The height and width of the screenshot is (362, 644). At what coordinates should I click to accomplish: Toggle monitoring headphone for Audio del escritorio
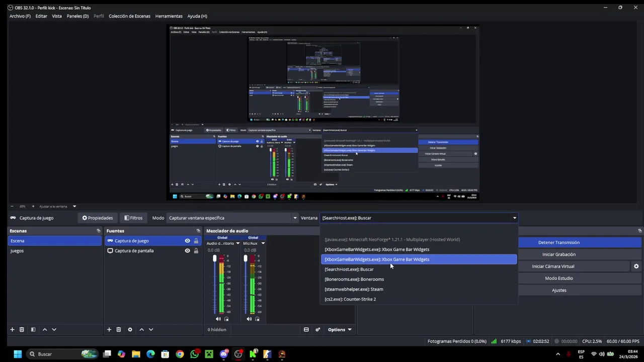pos(226,319)
